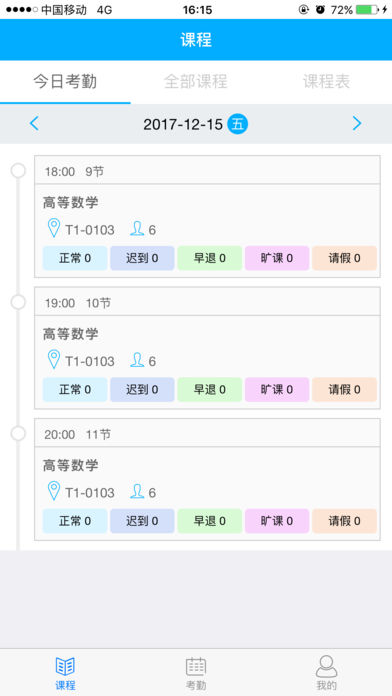Tap 早退 0 tag in 19:00 class

click(210, 390)
